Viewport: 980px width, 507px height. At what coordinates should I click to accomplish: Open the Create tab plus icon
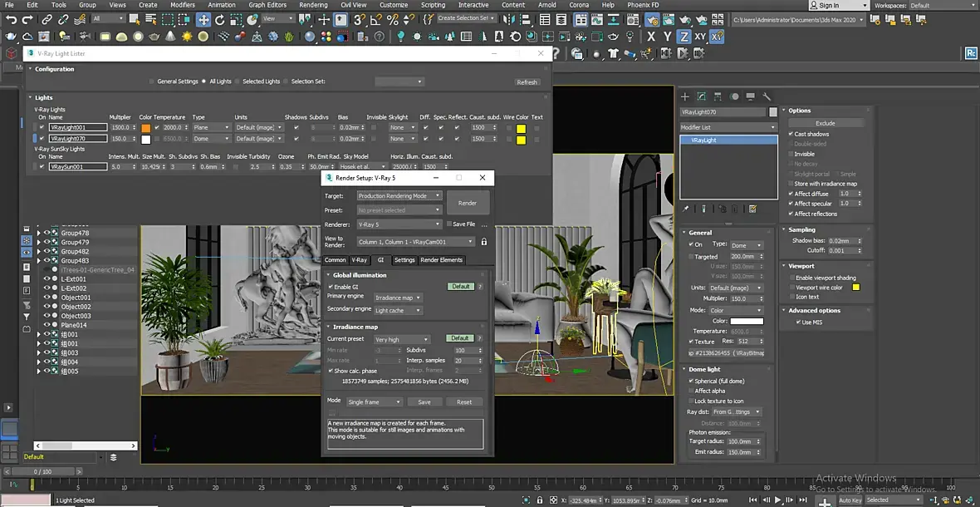pos(685,96)
